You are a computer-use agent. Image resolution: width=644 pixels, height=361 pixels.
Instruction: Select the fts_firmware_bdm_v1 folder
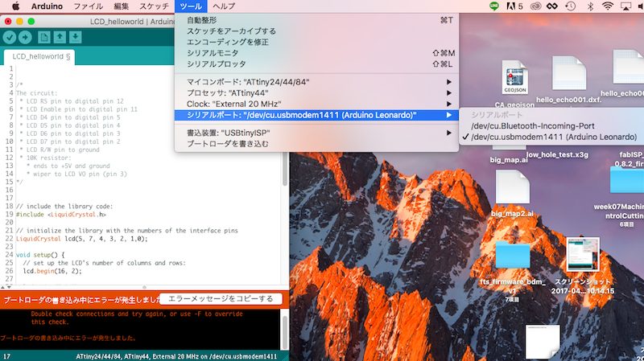tap(513, 254)
